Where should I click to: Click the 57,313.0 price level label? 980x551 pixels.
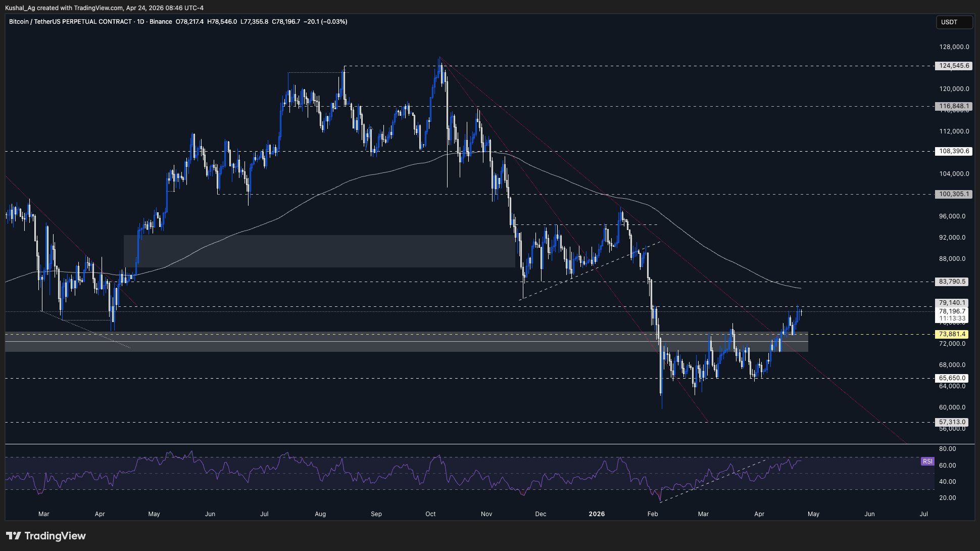click(x=952, y=422)
